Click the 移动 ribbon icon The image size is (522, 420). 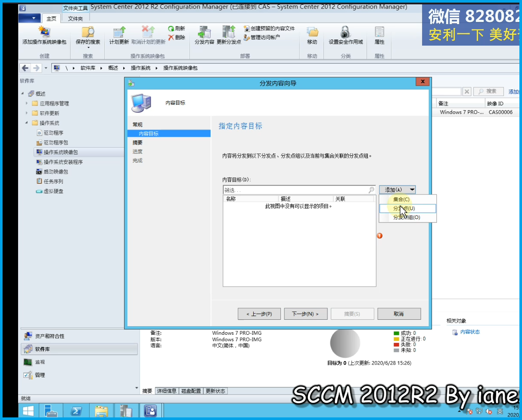pos(312,36)
